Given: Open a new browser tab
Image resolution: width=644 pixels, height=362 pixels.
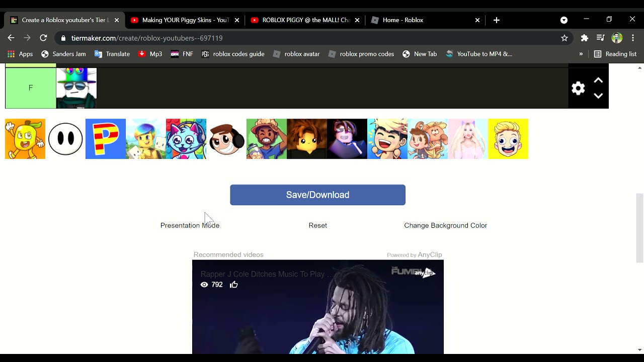Looking at the screenshot, I should click(497, 20).
